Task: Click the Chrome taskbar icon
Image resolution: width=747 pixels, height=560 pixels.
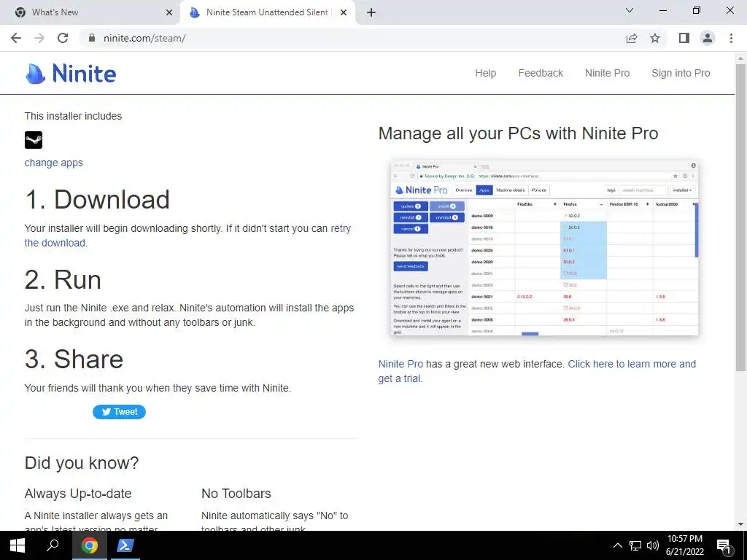Action: click(x=89, y=545)
